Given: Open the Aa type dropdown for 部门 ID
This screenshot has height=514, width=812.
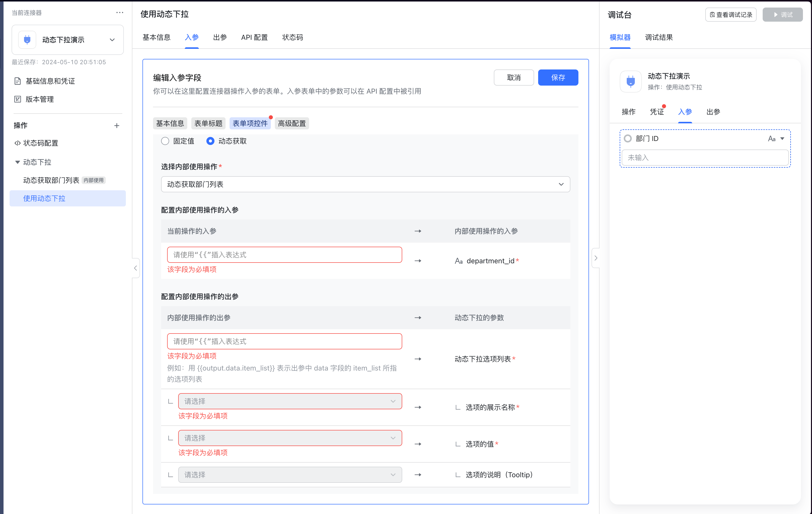Looking at the screenshot, I should click(776, 139).
